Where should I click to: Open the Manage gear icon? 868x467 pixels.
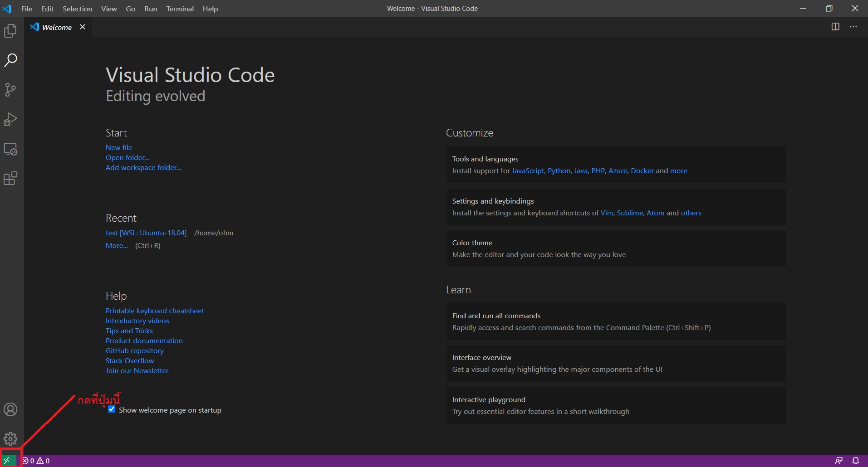pyautogui.click(x=10, y=439)
